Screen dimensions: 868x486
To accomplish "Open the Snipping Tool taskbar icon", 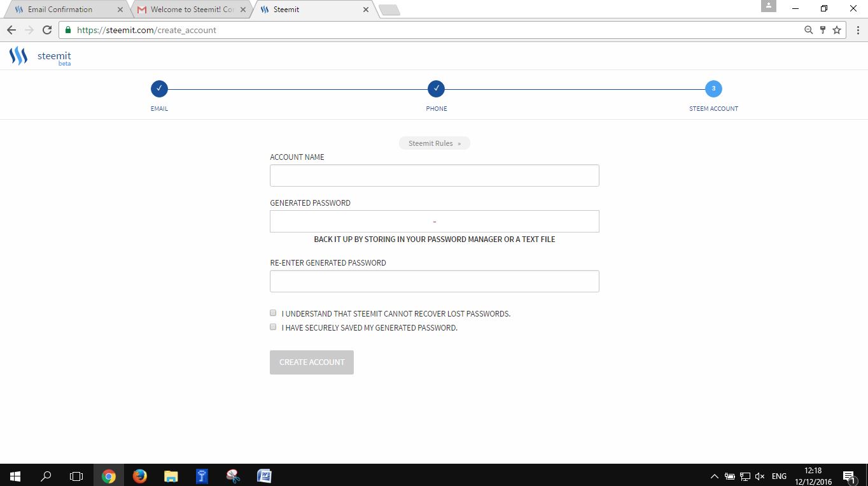I will pyautogui.click(x=233, y=476).
